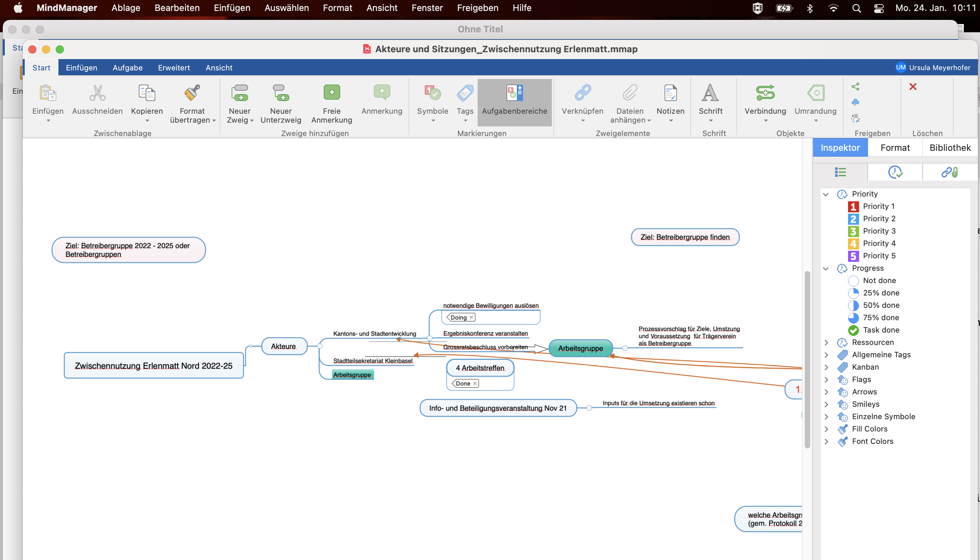Click the Ursula Meyerhofer account button
Image resolution: width=980 pixels, height=560 pixels.
coord(934,68)
